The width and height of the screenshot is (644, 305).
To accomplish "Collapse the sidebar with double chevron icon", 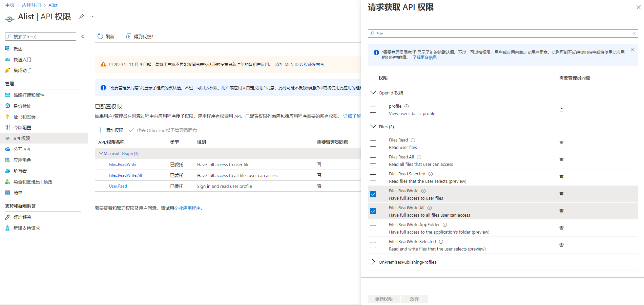I will click(x=83, y=37).
